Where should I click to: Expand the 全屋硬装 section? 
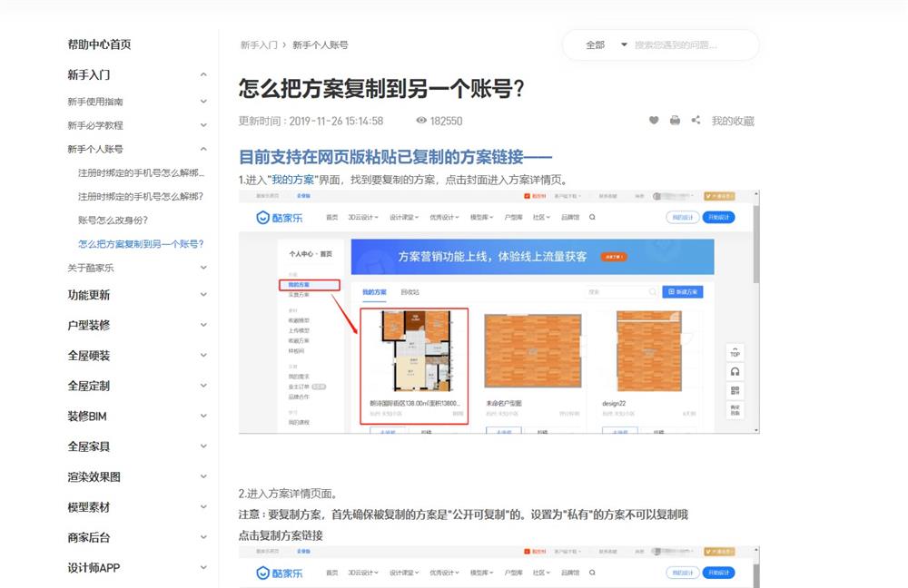203,356
